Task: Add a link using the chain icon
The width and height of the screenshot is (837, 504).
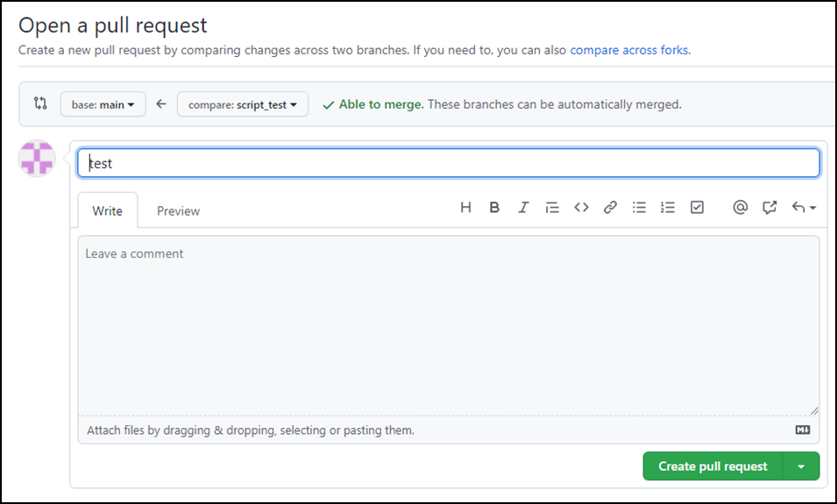Action: coord(610,207)
